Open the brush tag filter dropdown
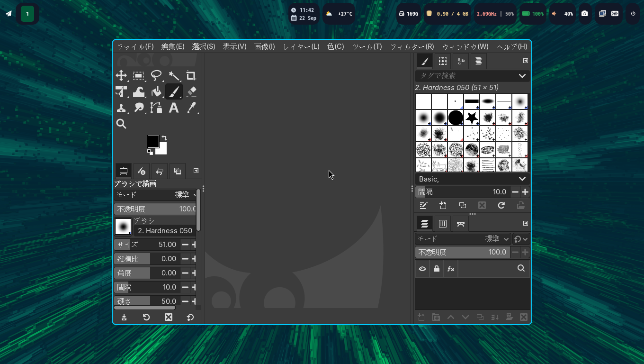Image resolution: width=644 pixels, height=364 pixels. [522, 76]
